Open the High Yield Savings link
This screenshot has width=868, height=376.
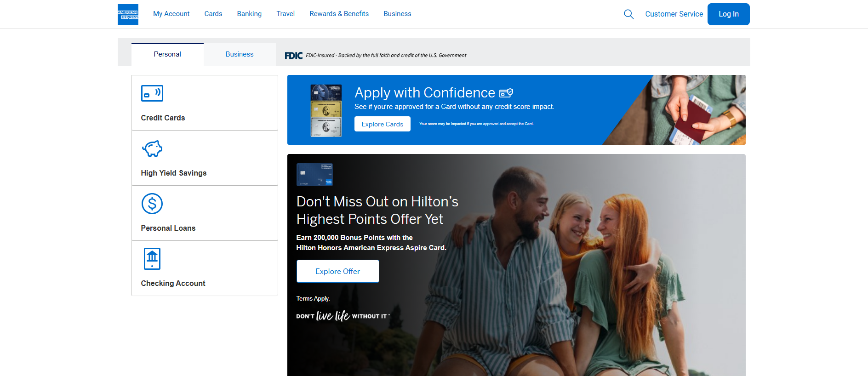[174, 173]
